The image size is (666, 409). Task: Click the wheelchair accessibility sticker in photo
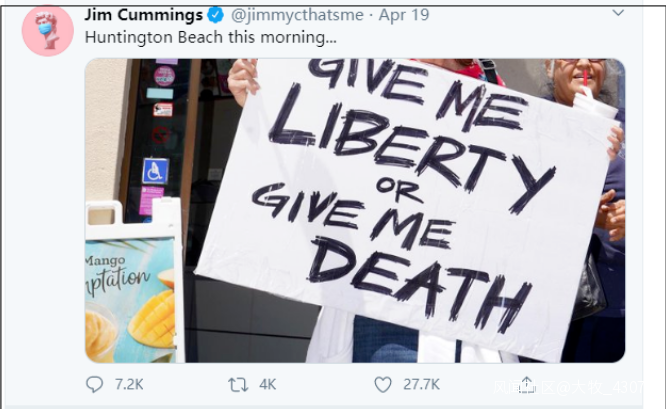155,171
